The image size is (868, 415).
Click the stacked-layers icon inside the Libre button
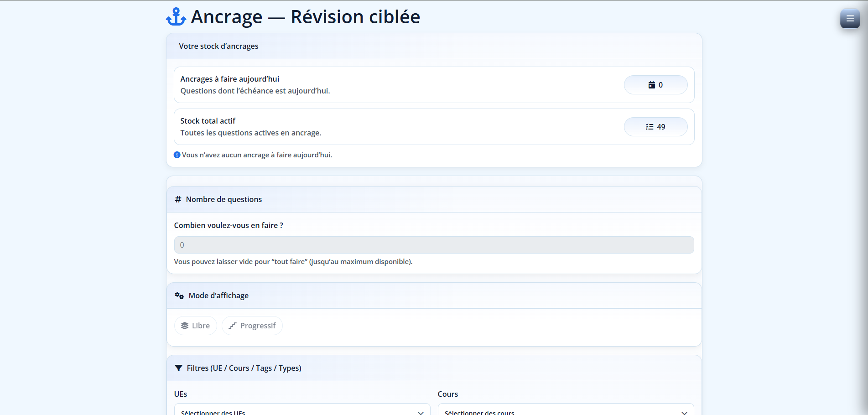185,325
